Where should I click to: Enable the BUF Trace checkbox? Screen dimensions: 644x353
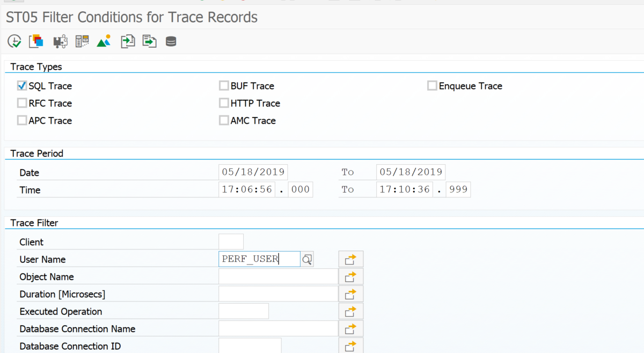[224, 85]
